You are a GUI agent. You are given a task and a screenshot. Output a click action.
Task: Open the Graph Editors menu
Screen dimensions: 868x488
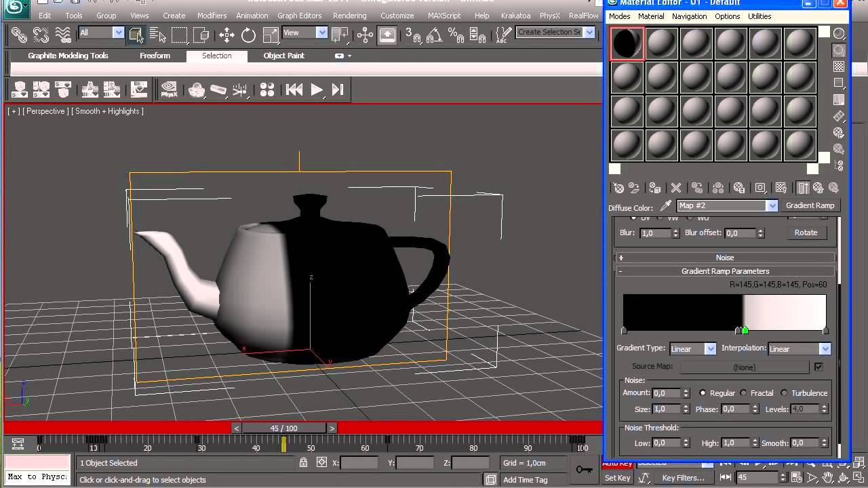coord(299,16)
